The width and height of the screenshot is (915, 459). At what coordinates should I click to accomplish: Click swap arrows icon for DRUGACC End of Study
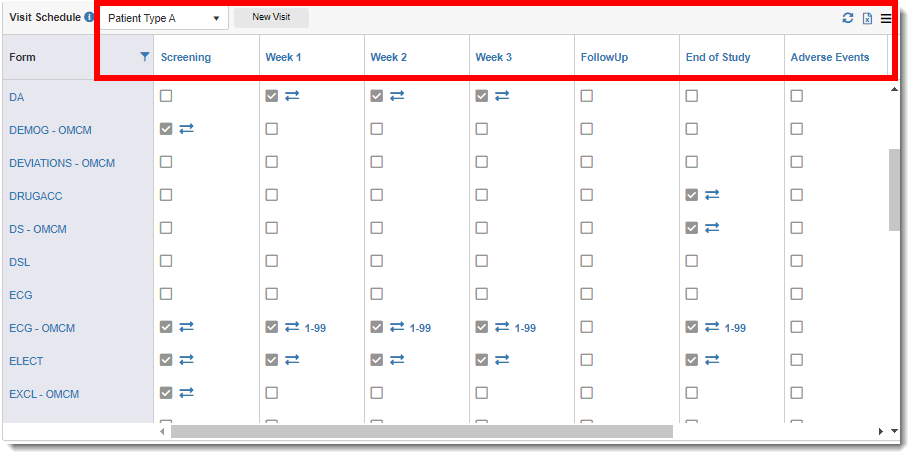coord(712,195)
